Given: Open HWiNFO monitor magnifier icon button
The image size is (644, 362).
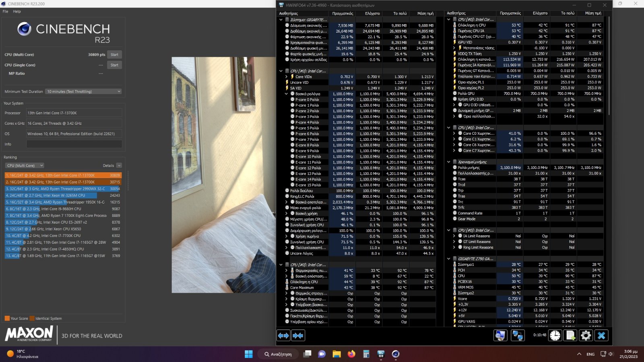Looking at the screenshot, I should 500,335.
